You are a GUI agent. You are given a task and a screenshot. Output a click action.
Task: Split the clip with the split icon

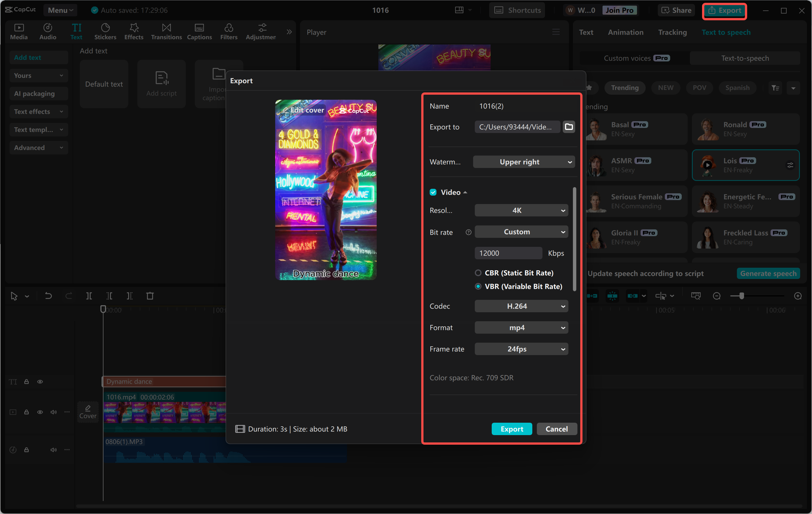coord(89,296)
